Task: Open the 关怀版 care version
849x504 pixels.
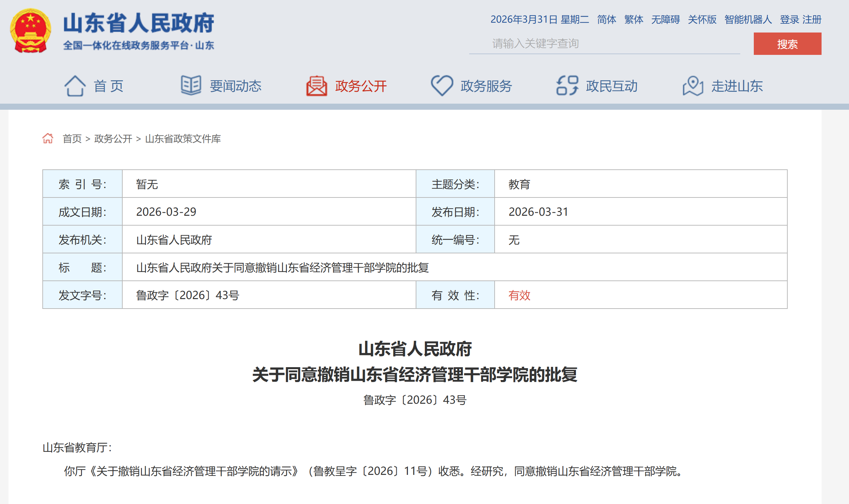Action: tap(702, 19)
